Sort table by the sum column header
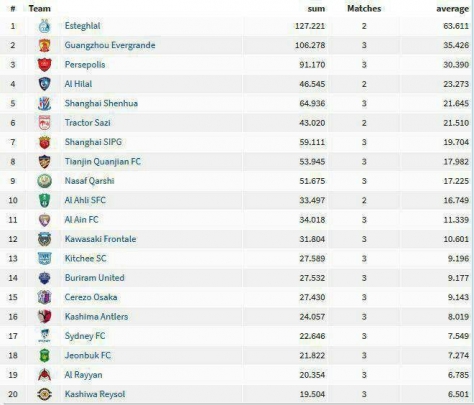Screen dimensions: 474x405 click(316, 9)
